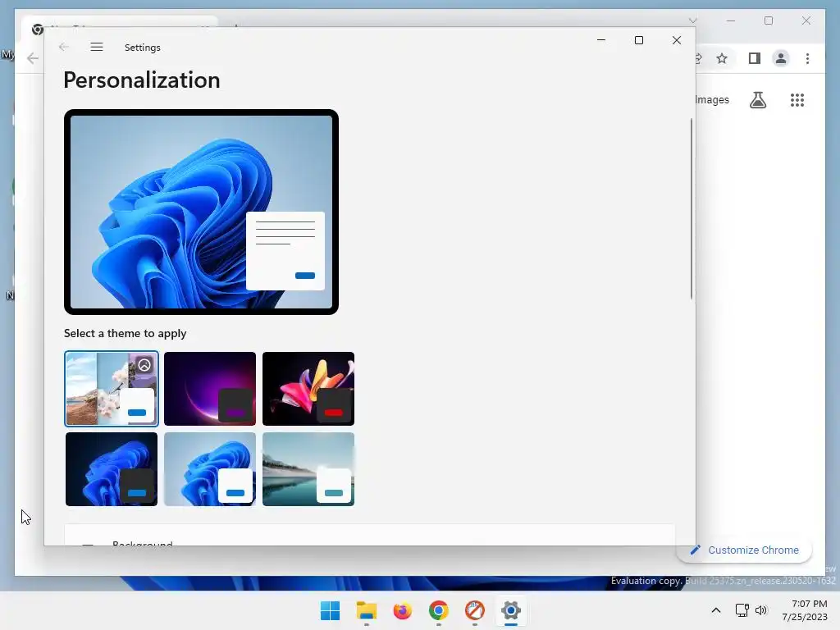Bookmark page with Chrome star icon

(x=722, y=58)
